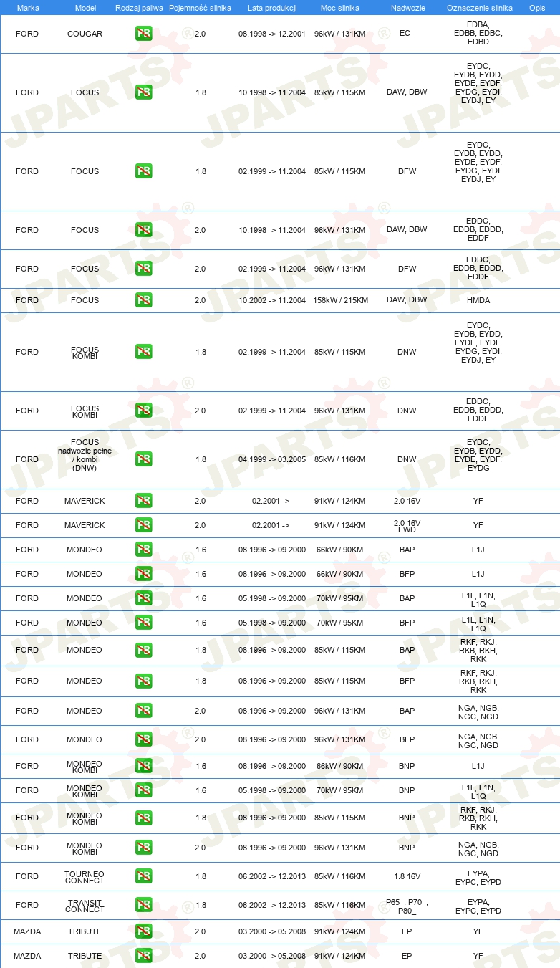Click fuel icon in FOCUS nadwozie pełne row
The width and height of the screenshot is (560, 968).
tap(144, 459)
